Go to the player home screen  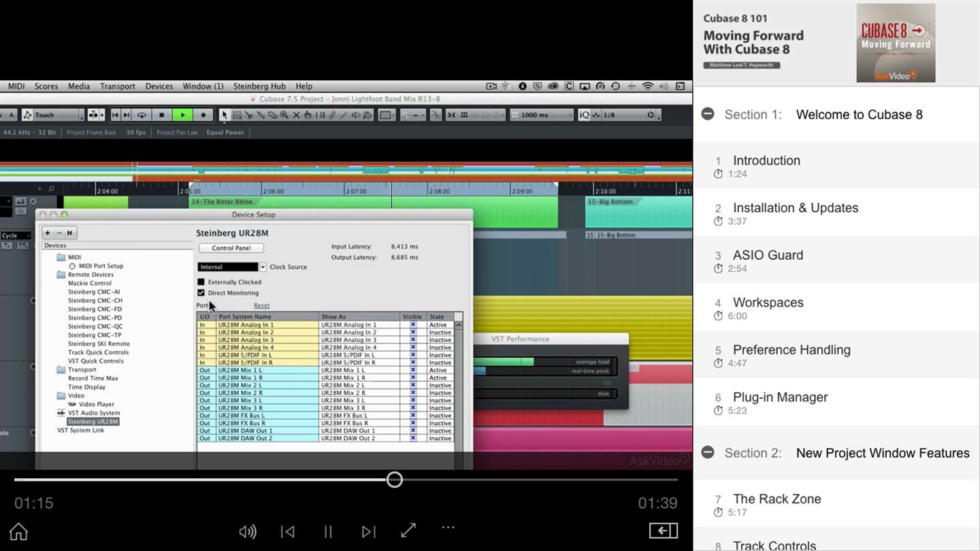[x=18, y=531]
